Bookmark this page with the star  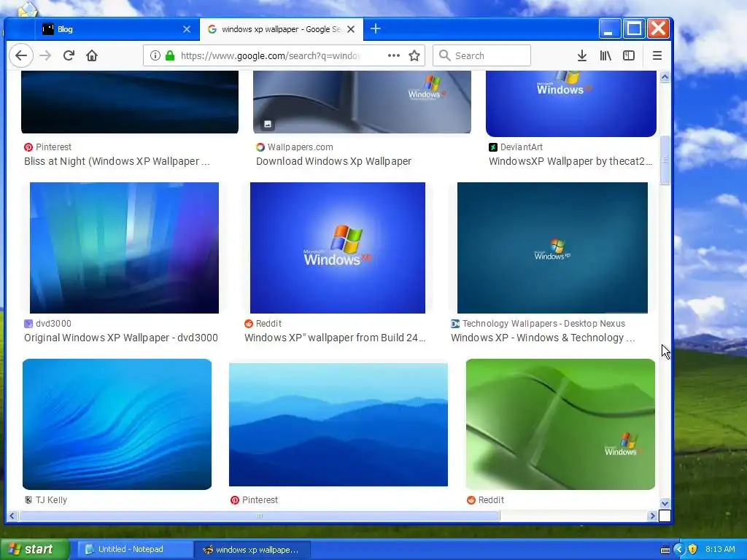414,55
